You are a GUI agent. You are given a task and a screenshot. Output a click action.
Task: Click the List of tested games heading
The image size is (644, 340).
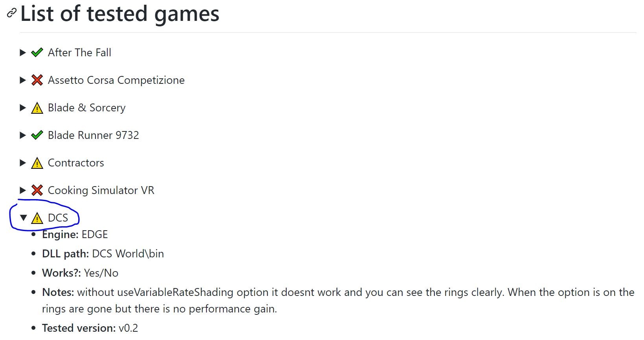(x=120, y=13)
